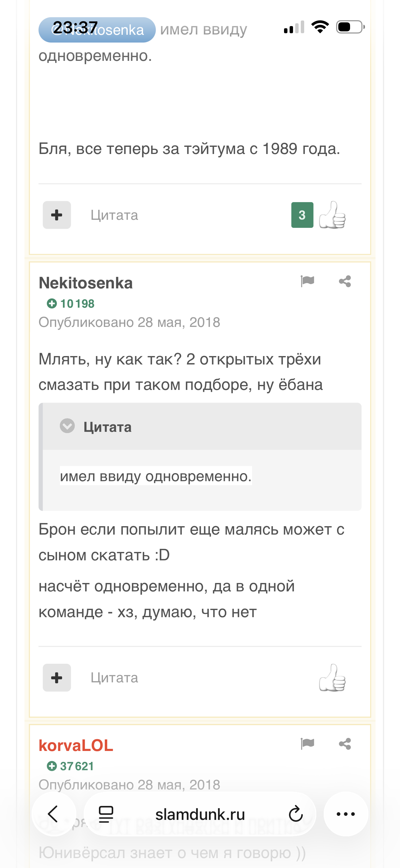
Task: Open Nekitosenka's profile from username
Action: coord(86,283)
